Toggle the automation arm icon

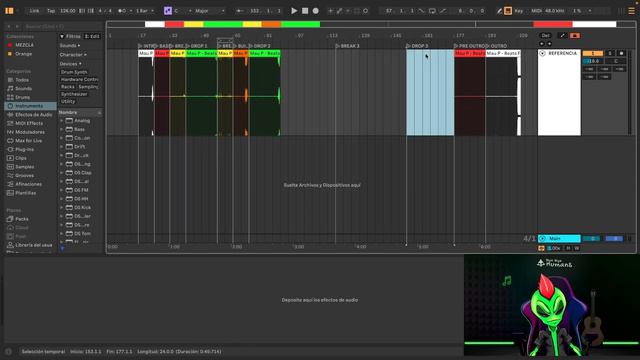pos(339,11)
